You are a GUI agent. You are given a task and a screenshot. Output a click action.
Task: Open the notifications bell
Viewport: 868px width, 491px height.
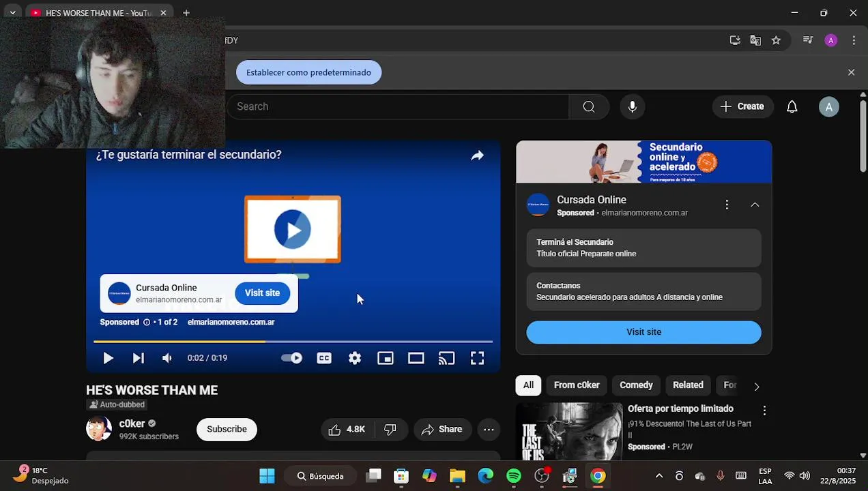click(792, 106)
